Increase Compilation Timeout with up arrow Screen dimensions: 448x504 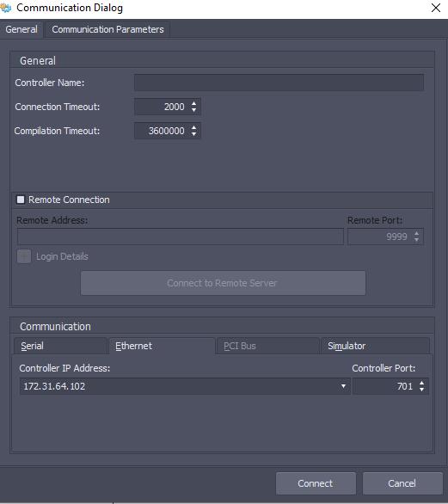pyautogui.click(x=193, y=127)
